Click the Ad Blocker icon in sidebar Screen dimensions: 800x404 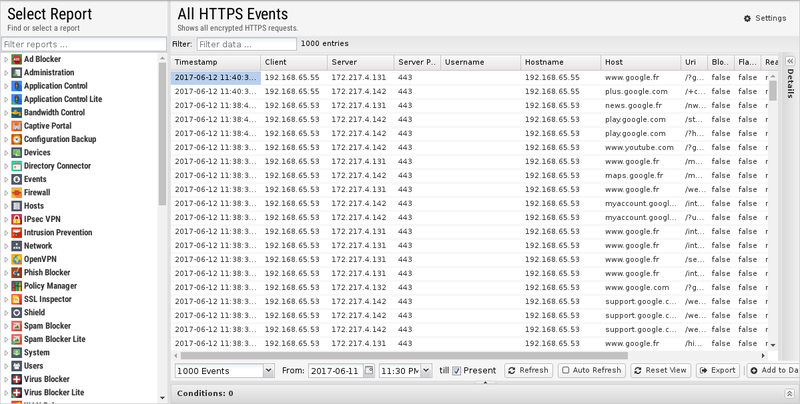tap(16, 60)
